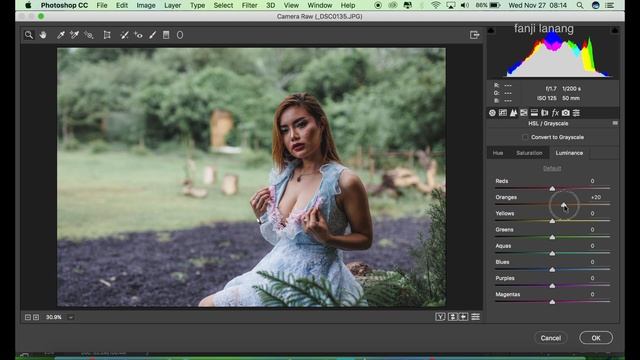The image size is (640, 360).
Task: Open the Detail panel icon
Action: click(x=513, y=113)
